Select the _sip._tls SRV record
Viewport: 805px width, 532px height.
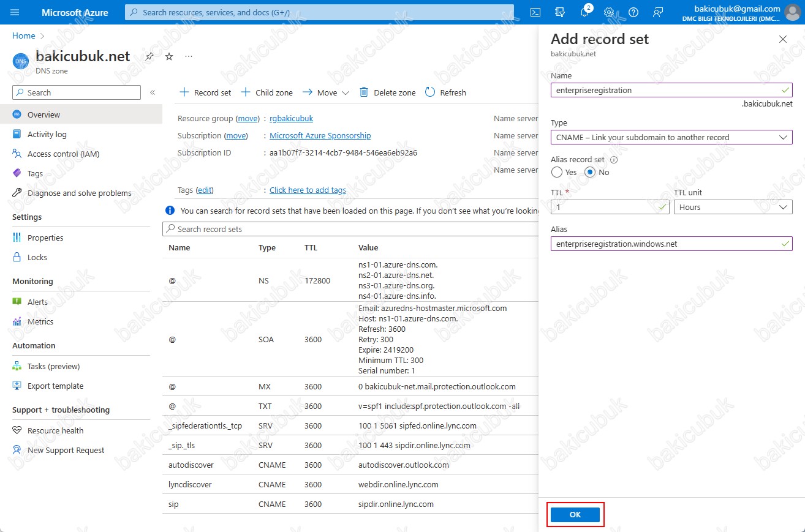pos(350,445)
